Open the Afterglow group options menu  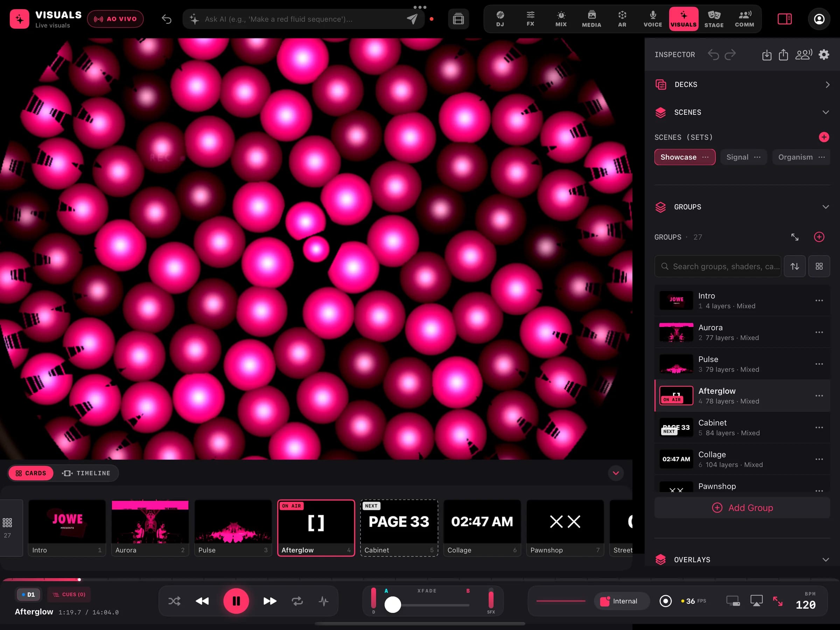tap(819, 396)
